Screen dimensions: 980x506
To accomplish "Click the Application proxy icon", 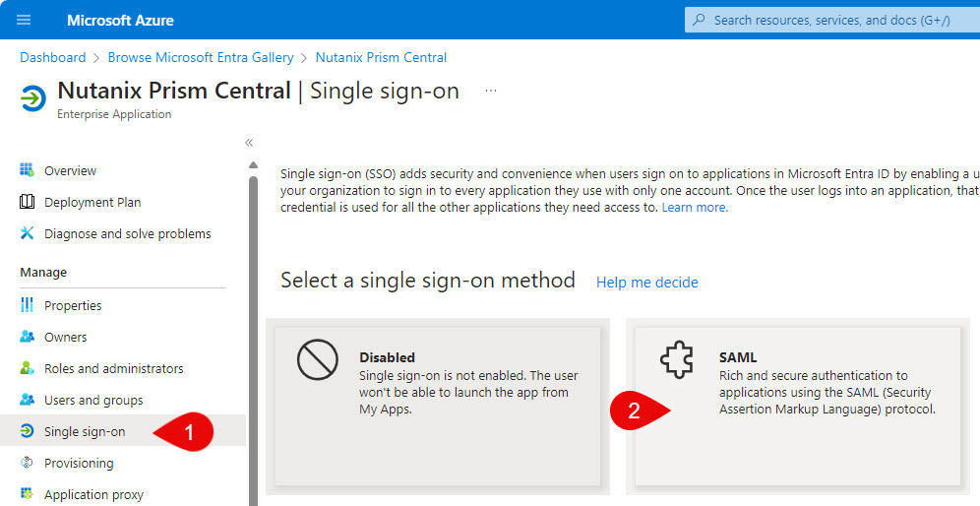I will [x=27, y=494].
